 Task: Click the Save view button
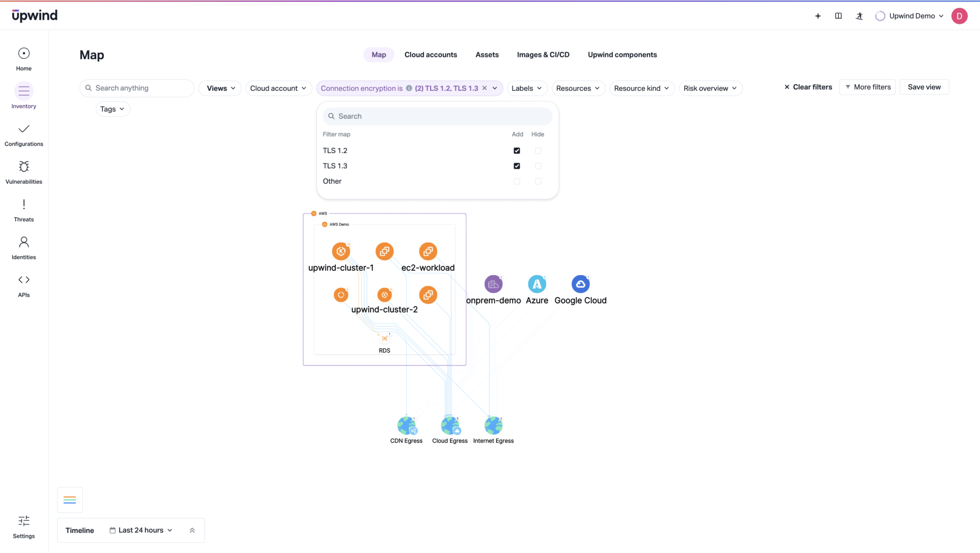pyautogui.click(x=924, y=87)
